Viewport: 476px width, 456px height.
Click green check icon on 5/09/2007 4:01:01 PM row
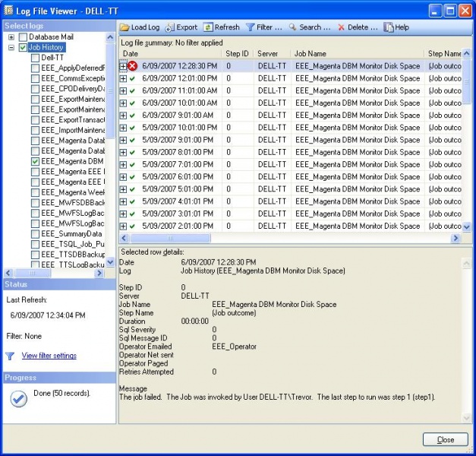132,201
